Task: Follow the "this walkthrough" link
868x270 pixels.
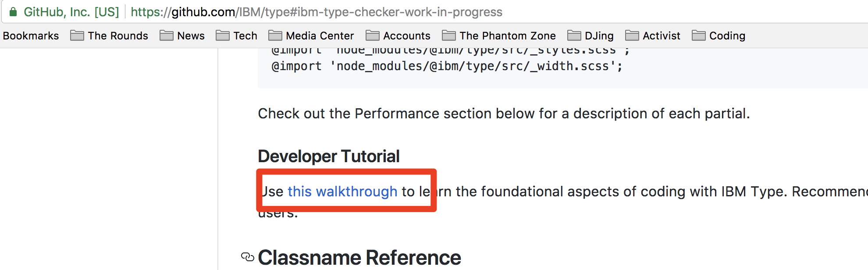Action: pos(342,192)
